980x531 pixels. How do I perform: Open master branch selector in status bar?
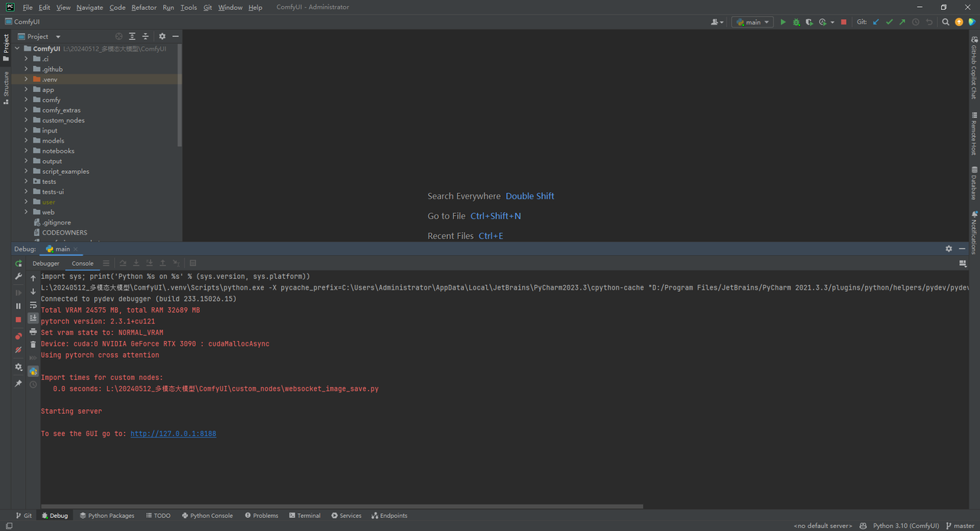(959, 526)
